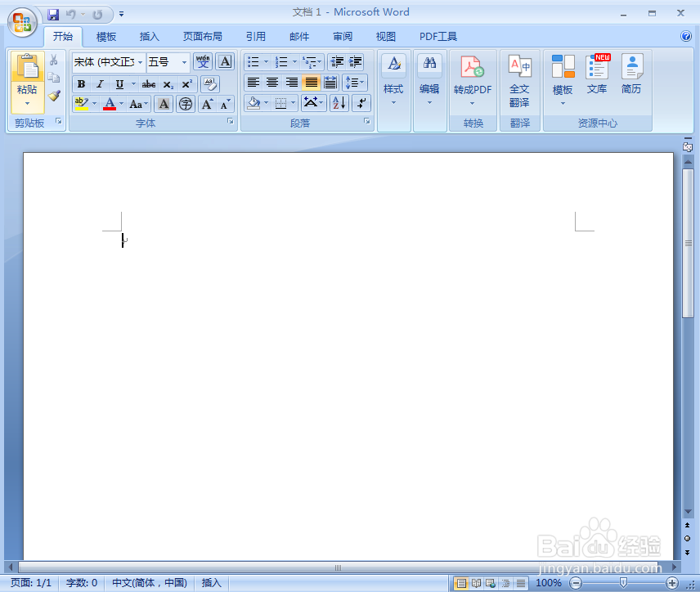Toggle subscript formatting
This screenshot has width=700, height=592.
(x=168, y=84)
